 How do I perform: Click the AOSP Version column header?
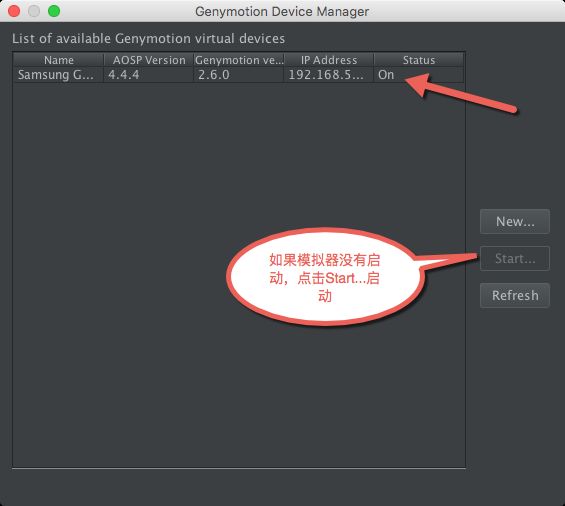pos(148,60)
